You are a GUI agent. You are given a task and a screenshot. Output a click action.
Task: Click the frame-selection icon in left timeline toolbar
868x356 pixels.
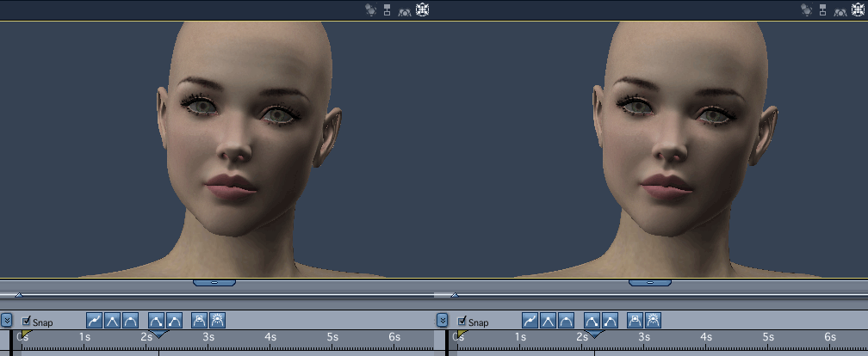[200, 320]
